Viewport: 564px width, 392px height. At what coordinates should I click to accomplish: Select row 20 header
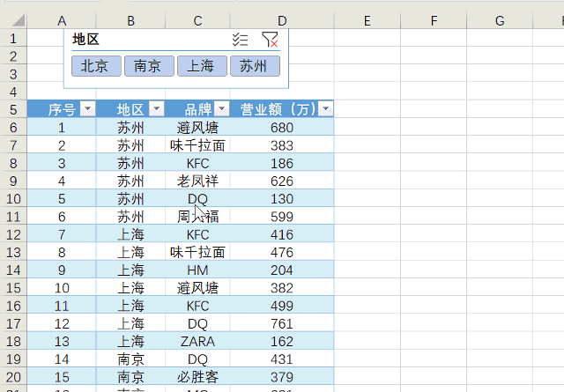13,377
